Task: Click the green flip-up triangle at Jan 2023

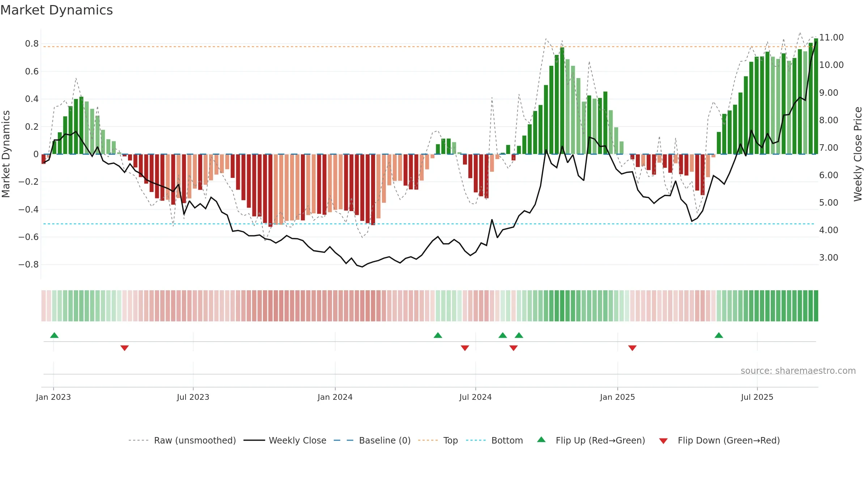Action: coord(54,335)
